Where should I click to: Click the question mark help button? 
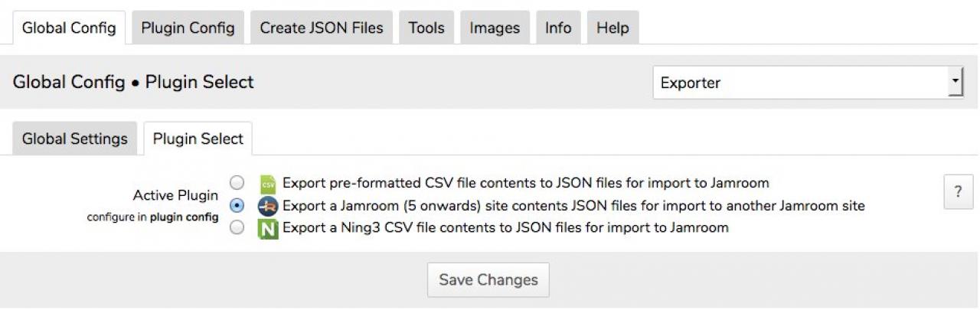(x=959, y=191)
